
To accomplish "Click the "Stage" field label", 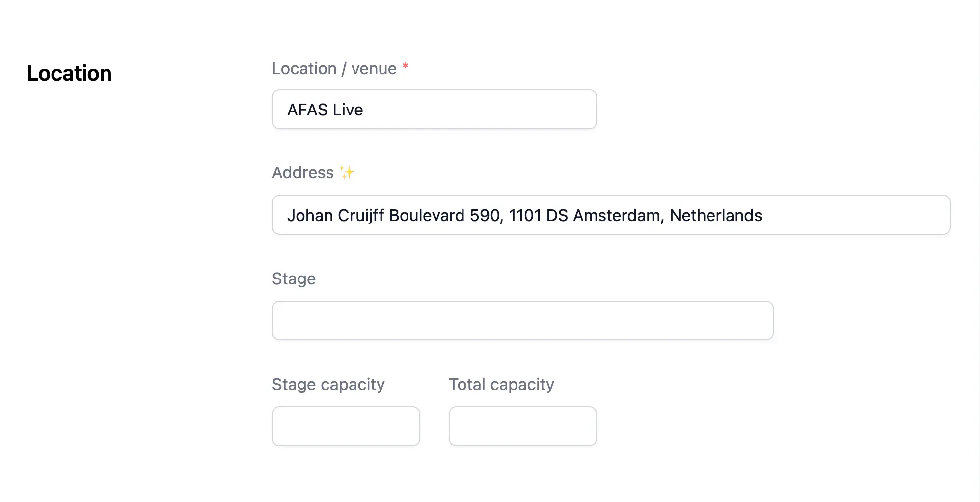I will (x=294, y=279).
